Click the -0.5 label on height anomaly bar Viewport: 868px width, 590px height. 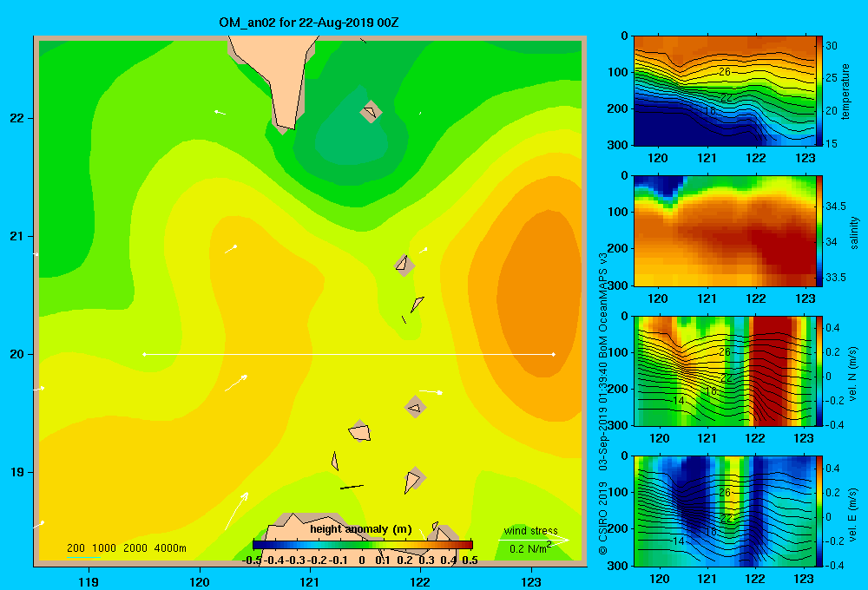[253, 560]
